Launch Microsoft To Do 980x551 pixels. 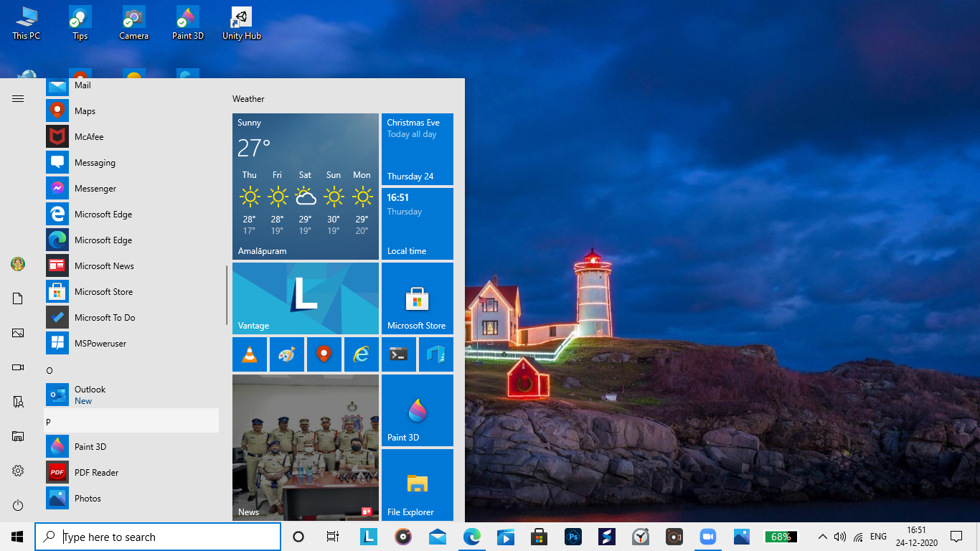pos(132,318)
